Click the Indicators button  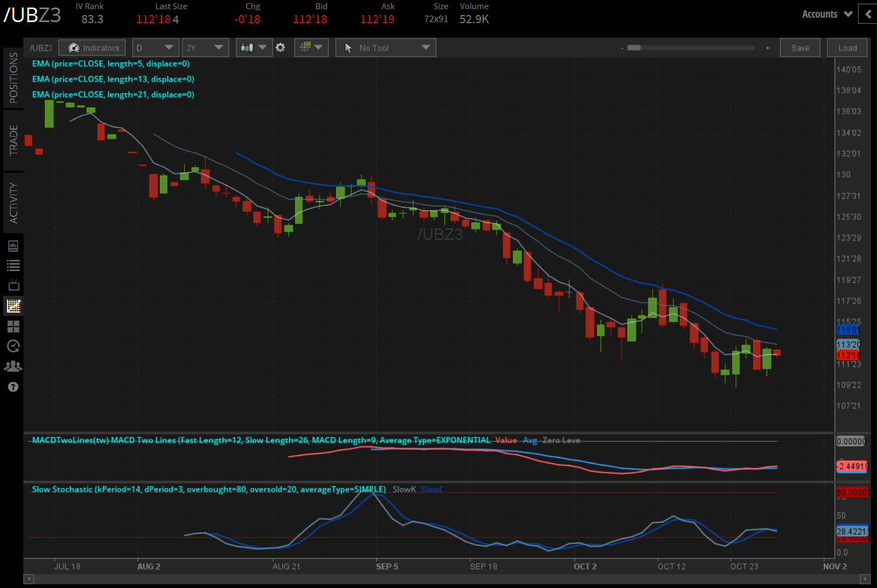(x=92, y=48)
